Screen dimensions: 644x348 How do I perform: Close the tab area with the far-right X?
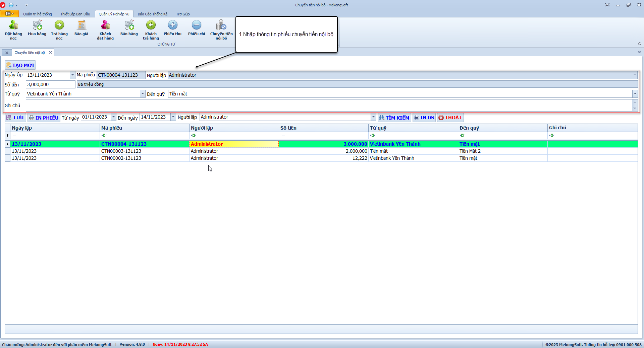(639, 52)
